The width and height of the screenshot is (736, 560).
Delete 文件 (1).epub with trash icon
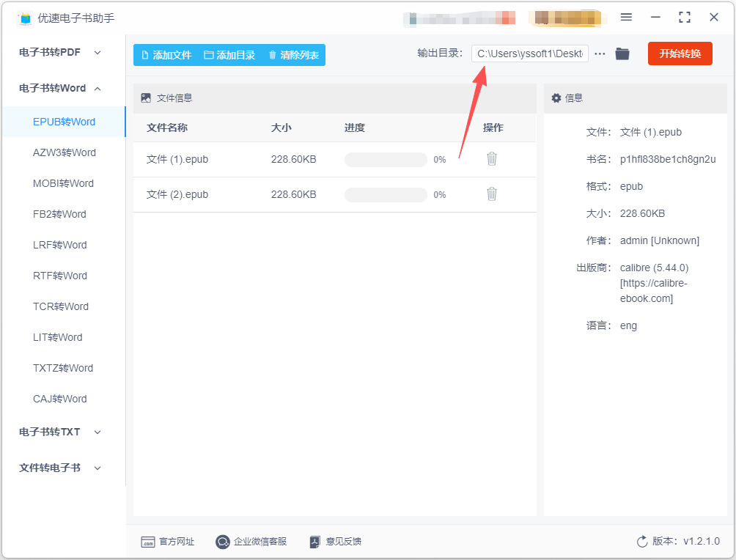tap(491, 158)
